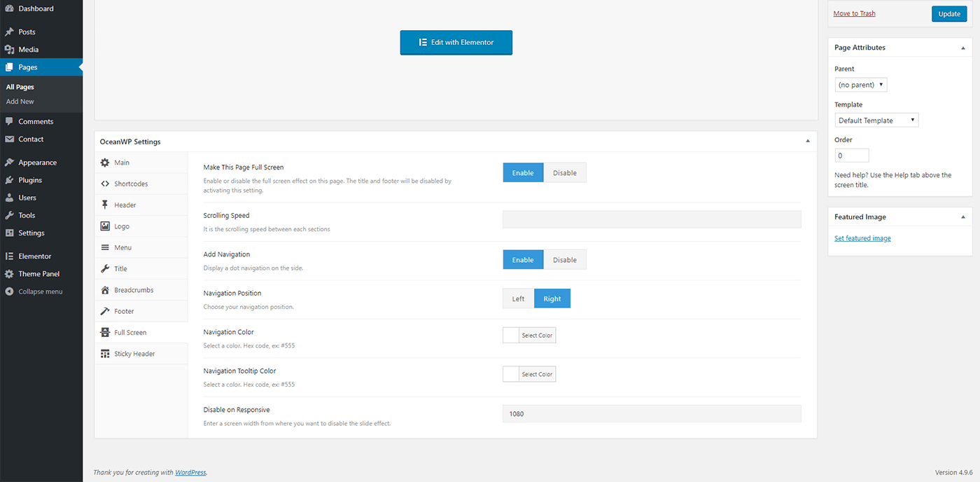
Task: Disable Make This Page Full Screen
Action: pos(565,173)
